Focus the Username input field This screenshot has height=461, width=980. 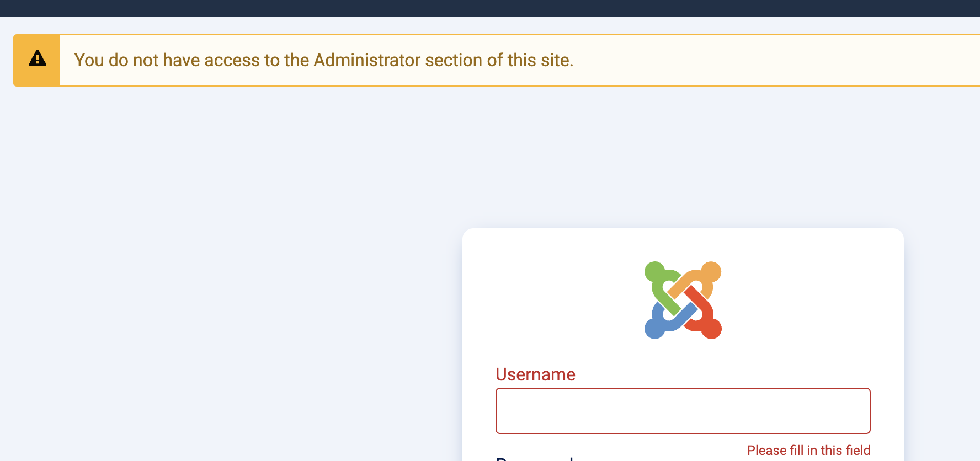point(683,411)
